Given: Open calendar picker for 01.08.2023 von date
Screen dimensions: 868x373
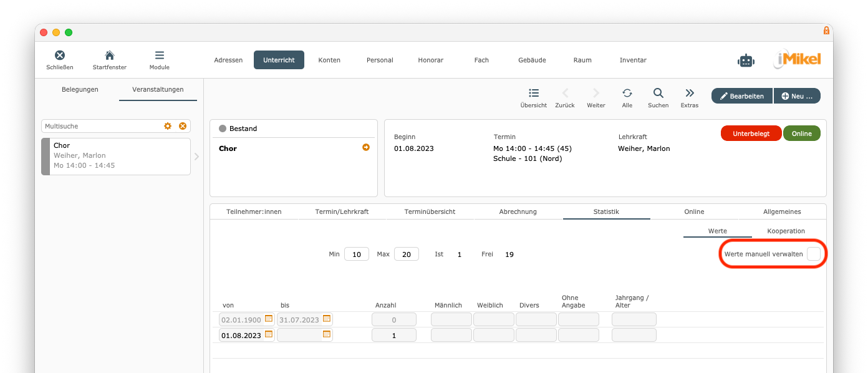Looking at the screenshot, I should pos(269,334).
